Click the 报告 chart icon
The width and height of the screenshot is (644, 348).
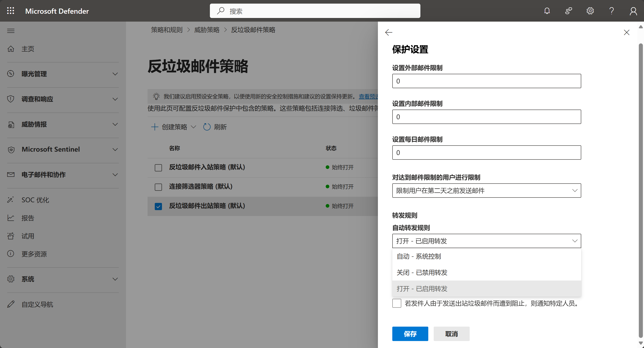click(11, 218)
